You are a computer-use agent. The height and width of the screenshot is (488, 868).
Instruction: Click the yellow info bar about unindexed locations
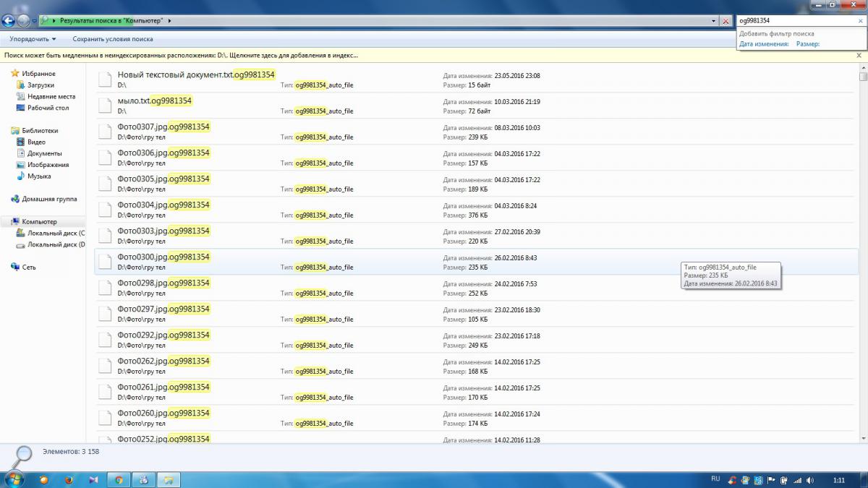181,55
